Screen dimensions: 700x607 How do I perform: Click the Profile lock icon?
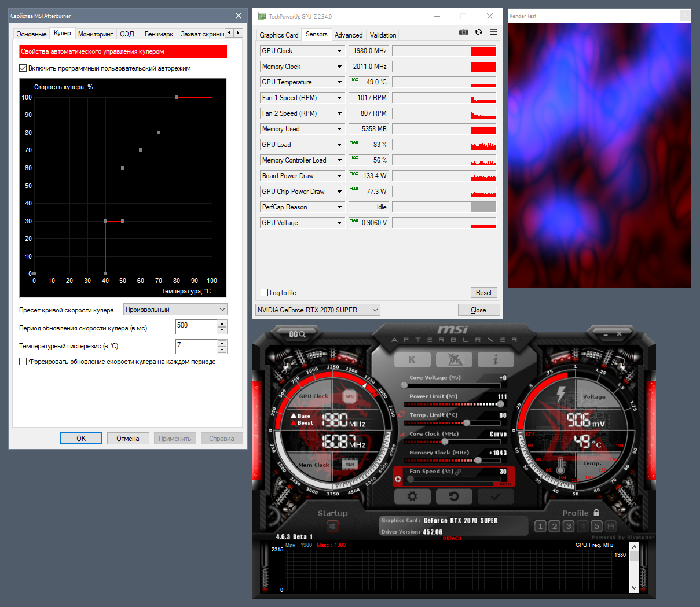point(596,513)
